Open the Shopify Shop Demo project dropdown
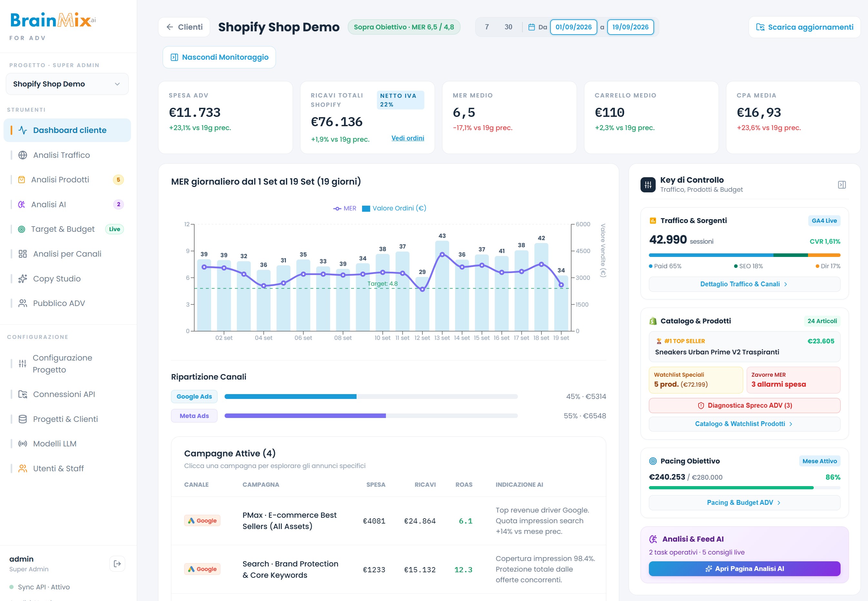 [67, 84]
